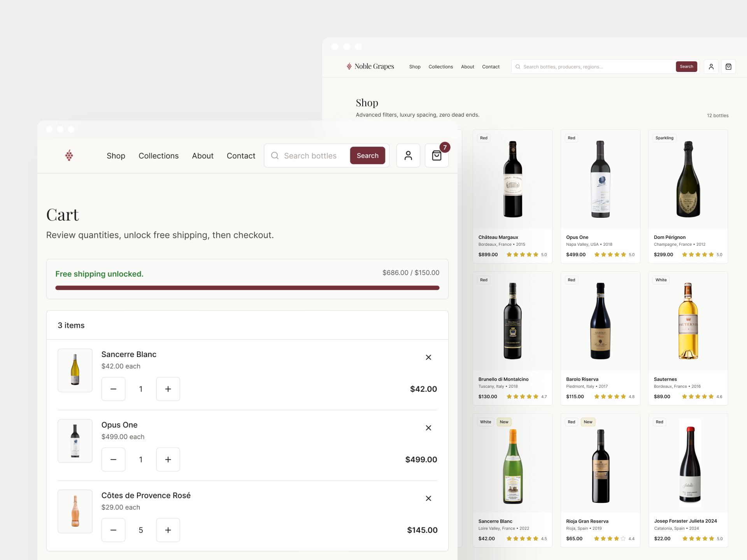
Task: Open the shopping bag with 7 badge
Action: (x=437, y=156)
